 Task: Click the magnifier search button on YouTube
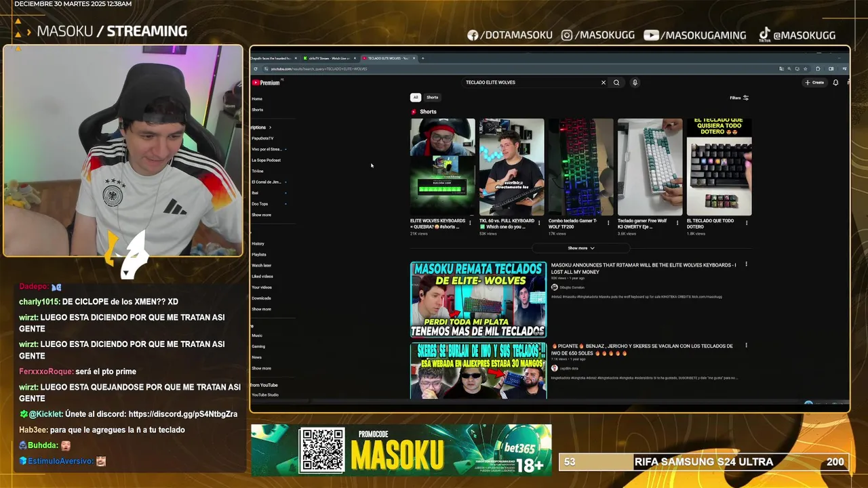coord(616,83)
